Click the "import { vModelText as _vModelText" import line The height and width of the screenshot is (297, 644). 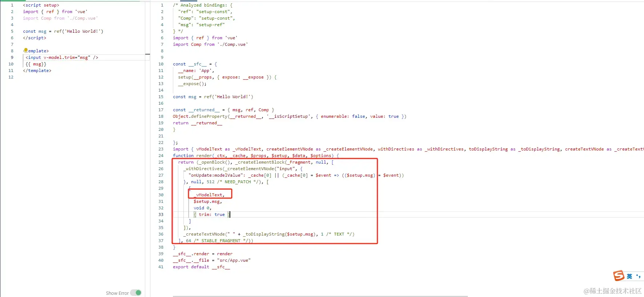tap(408, 149)
